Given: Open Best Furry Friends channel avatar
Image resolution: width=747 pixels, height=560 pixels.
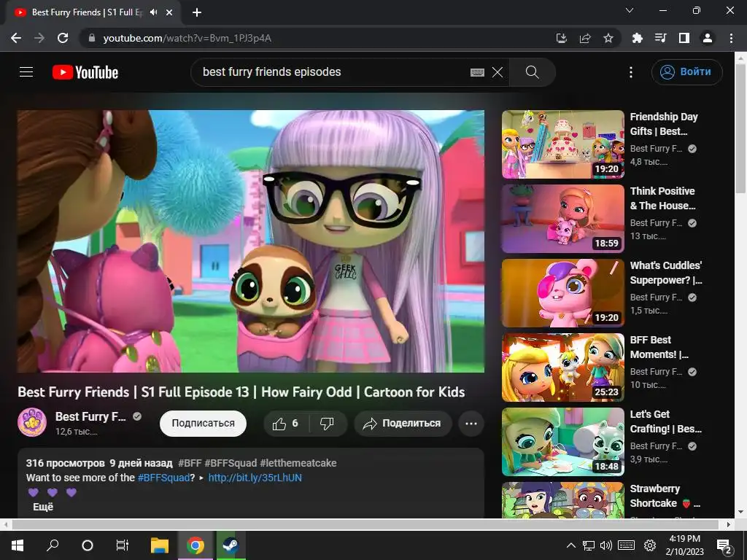Looking at the screenshot, I should (32, 422).
